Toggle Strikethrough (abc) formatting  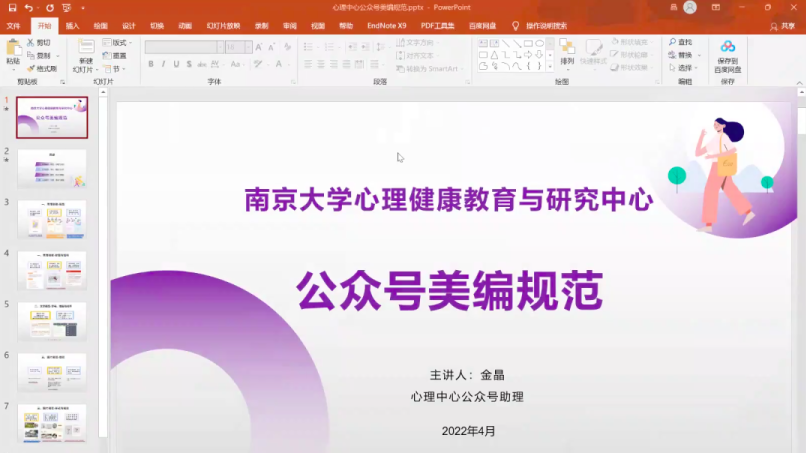click(202, 64)
